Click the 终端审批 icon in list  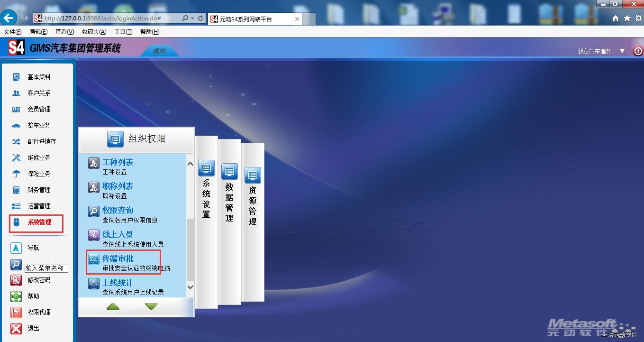point(94,259)
